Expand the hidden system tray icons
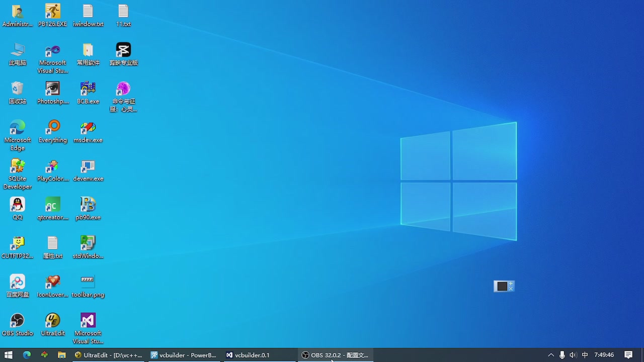This screenshot has width=644, height=362. click(551, 355)
